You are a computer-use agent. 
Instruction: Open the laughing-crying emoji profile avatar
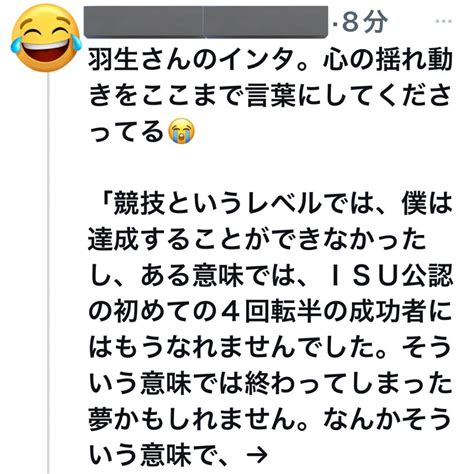coord(46,38)
